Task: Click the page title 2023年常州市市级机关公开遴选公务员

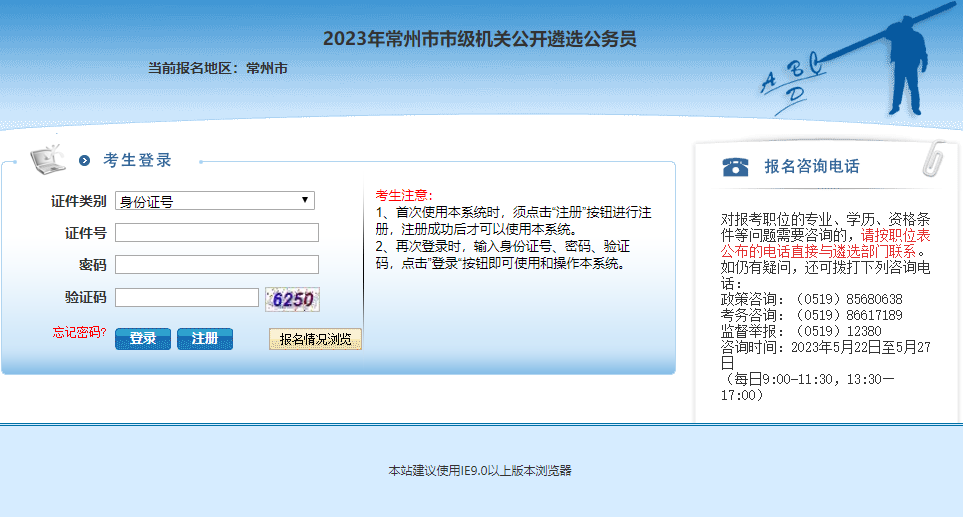Action: [x=480, y=40]
